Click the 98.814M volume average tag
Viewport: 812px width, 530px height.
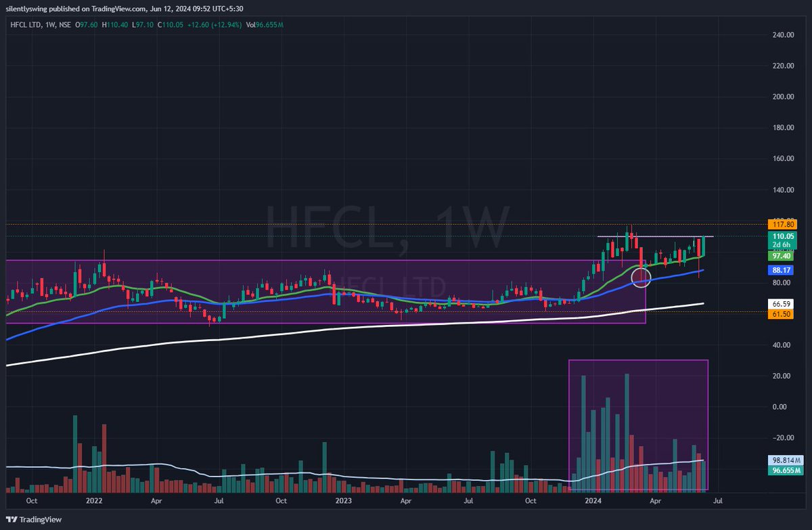coord(785,460)
